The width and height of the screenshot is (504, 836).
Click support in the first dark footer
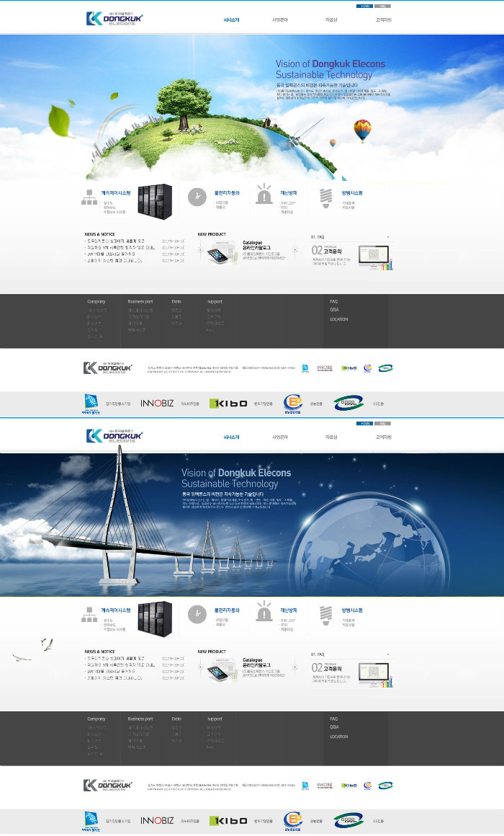[x=215, y=302]
